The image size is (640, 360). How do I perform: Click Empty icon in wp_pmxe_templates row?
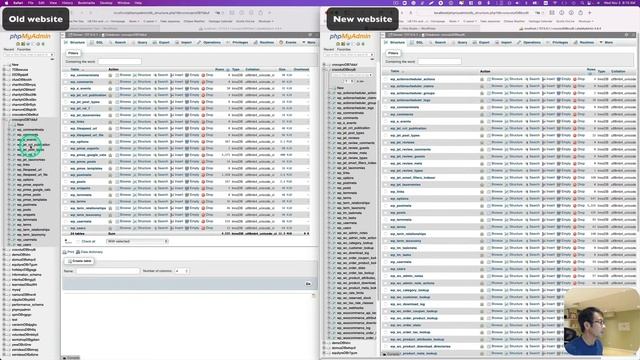click(187, 168)
